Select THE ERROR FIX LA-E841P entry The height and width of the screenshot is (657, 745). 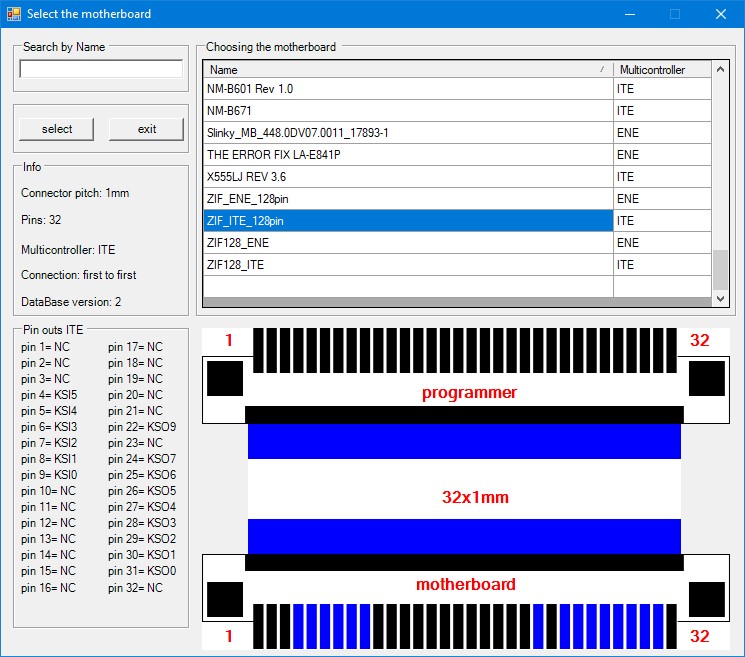(407, 155)
